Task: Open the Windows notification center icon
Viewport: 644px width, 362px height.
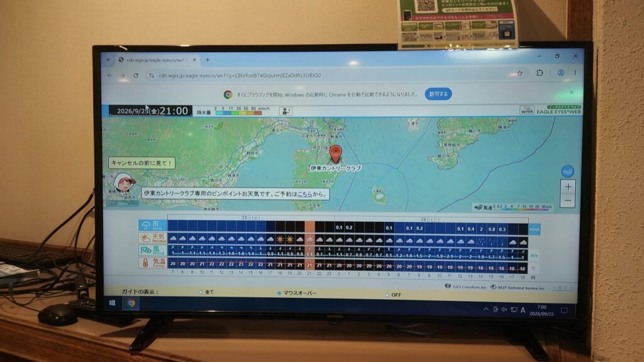Action: [x=564, y=310]
